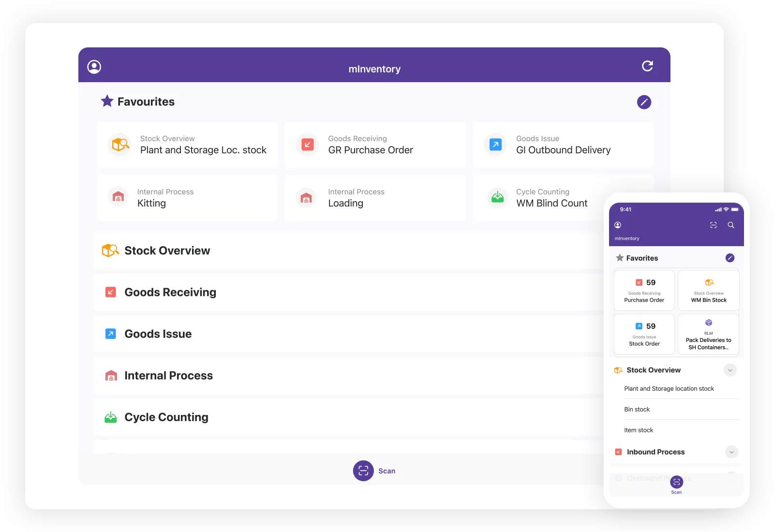Expand the Goods Receiving section
This screenshot has height=532, width=774.
(348, 292)
